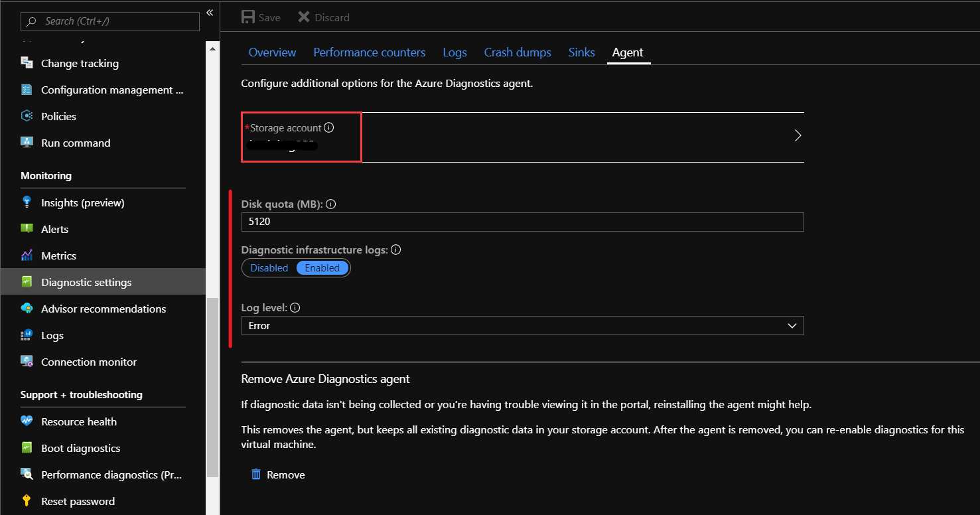Click the Advisor recommendations cloud icon
Viewport: 980px width, 515px height.
[27, 309]
